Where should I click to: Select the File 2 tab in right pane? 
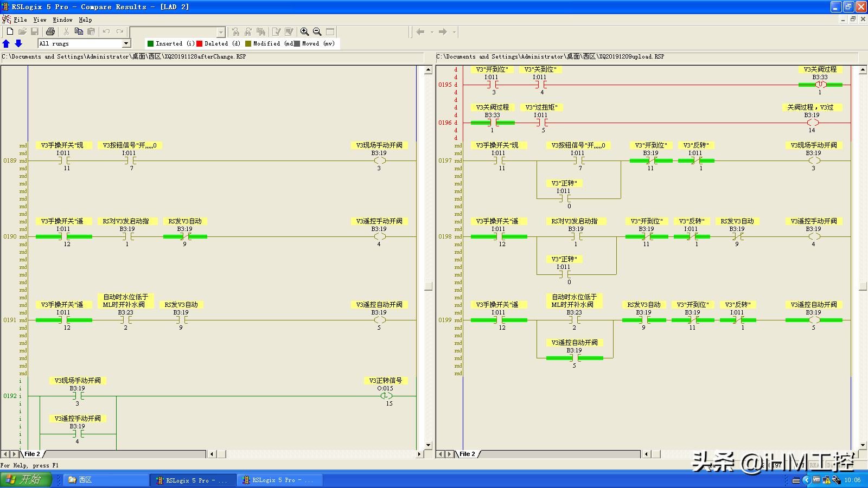(467, 454)
